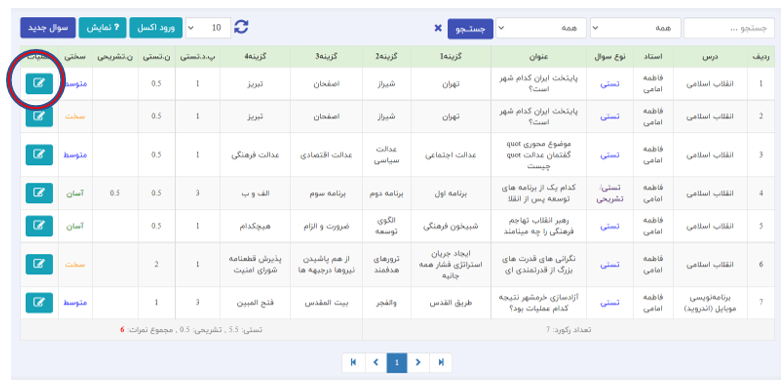Select the الگوی توسعه cell
The image size is (784, 389).
(386, 226)
